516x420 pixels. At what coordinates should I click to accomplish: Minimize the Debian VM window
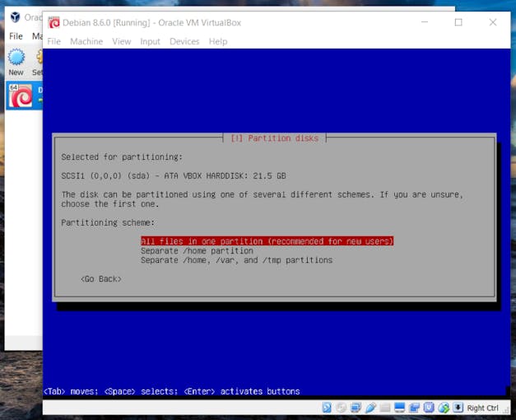[425, 22]
